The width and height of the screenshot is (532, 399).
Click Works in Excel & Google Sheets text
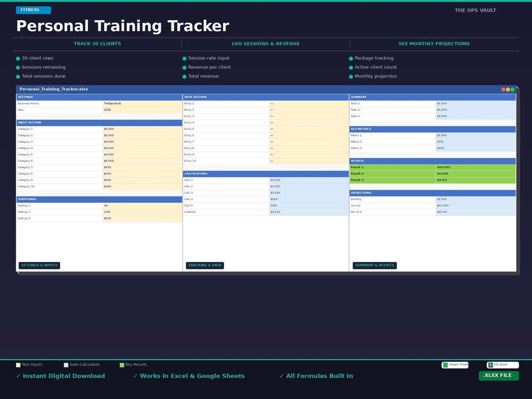(192, 376)
